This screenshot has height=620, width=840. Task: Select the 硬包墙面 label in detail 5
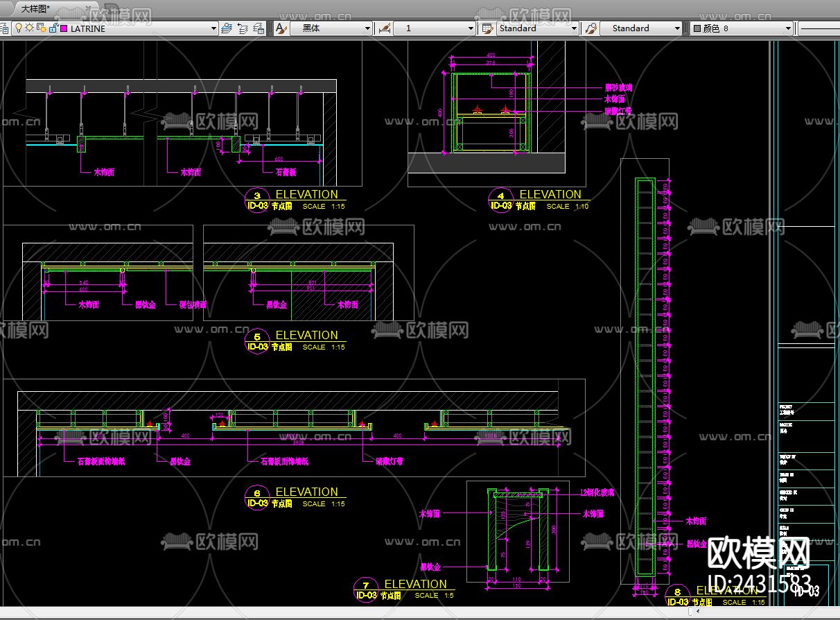pos(193,304)
